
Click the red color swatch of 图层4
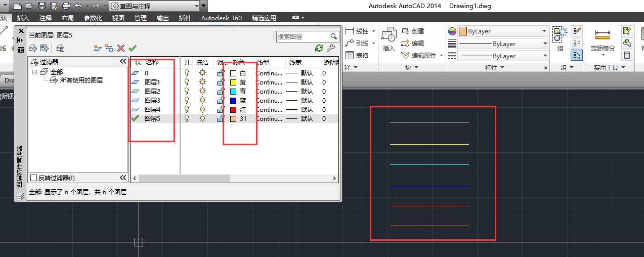233,109
